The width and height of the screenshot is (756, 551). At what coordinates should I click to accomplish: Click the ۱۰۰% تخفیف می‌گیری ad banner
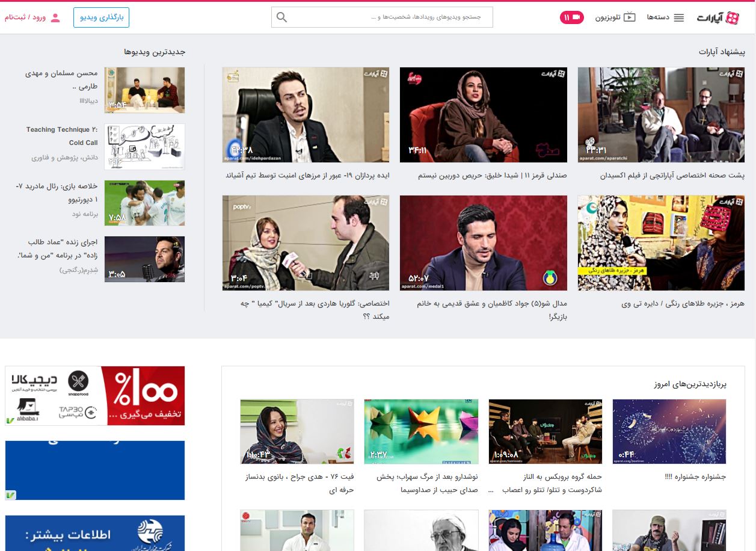tap(95, 396)
